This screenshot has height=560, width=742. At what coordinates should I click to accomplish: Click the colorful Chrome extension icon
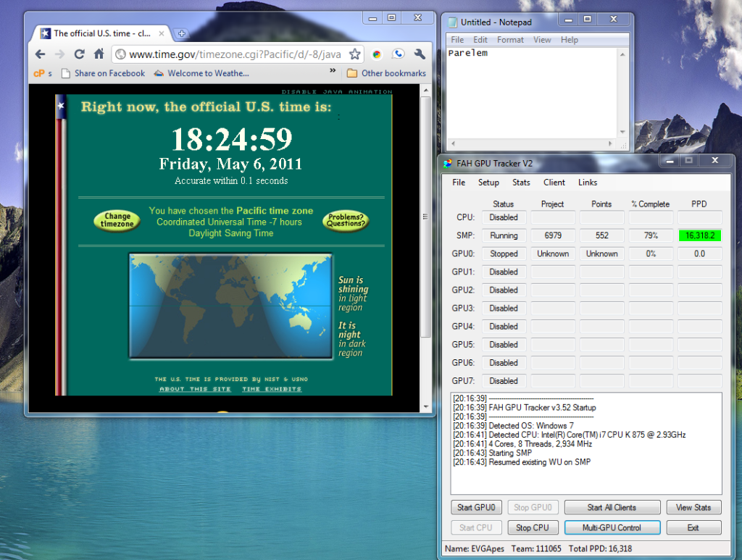[377, 54]
